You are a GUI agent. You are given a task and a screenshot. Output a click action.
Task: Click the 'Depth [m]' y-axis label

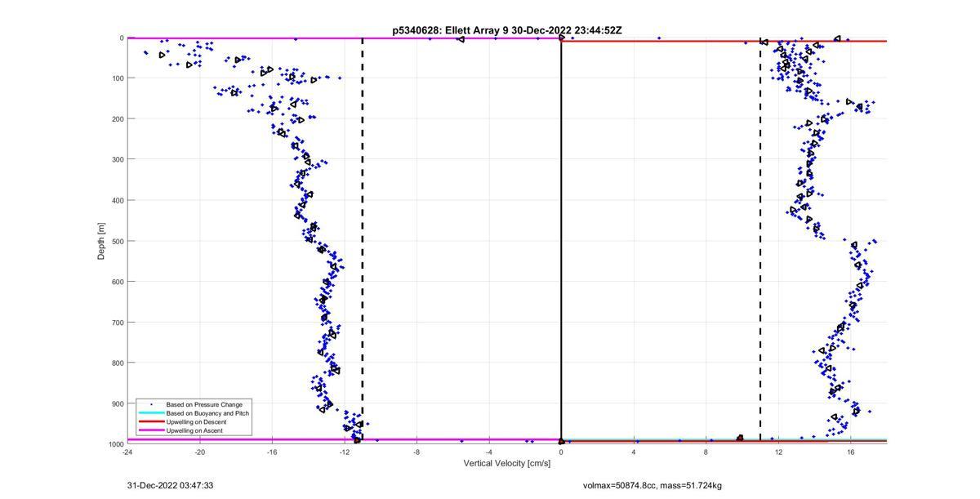101,241
